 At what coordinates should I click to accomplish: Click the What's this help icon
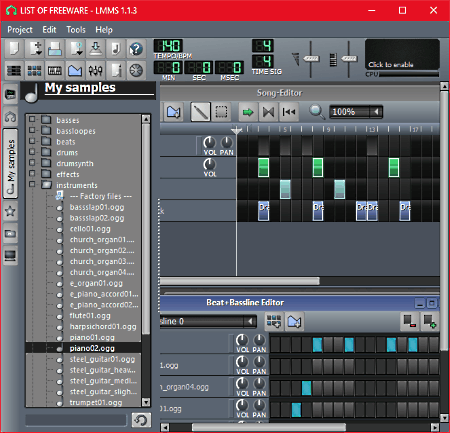click(136, 49)
